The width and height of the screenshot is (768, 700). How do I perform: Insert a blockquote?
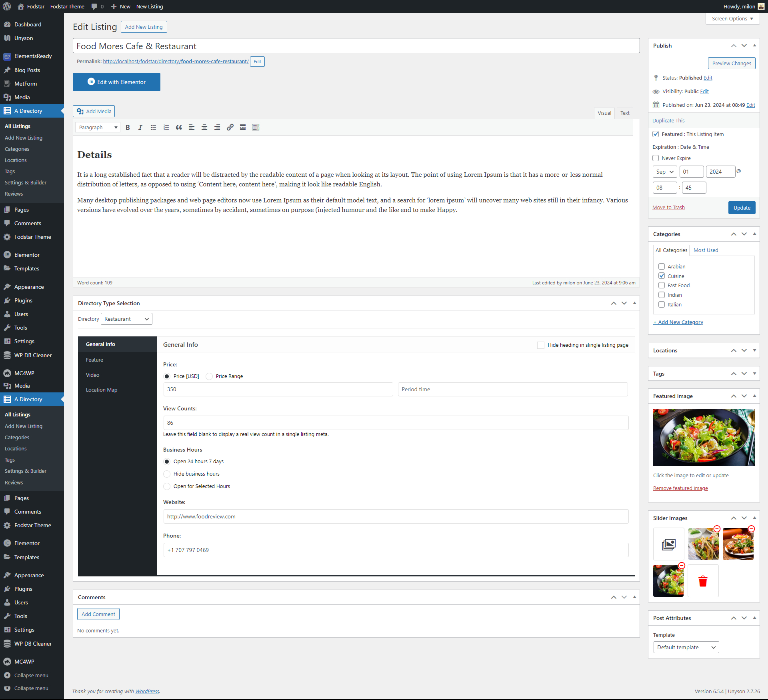pyautogui.click(x=179, y=127)
